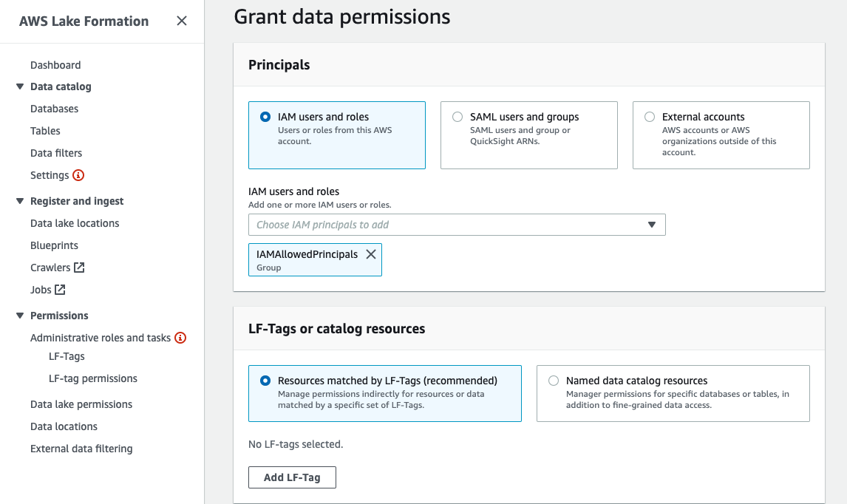Select Resources matched by LF-Tags option
The image size is (847, 504).
[265, 381]
